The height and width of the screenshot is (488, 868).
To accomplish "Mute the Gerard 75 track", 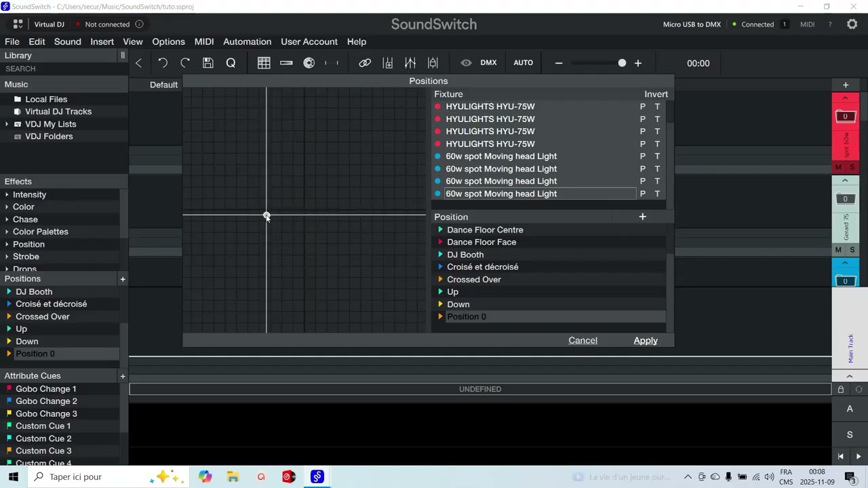I will point(838,250).
